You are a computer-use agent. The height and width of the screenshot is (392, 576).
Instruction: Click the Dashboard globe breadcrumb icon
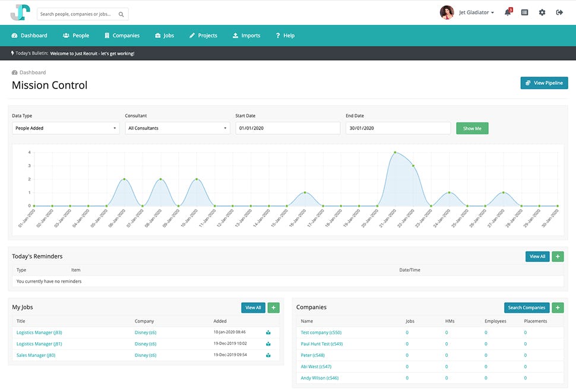(15, 72)
